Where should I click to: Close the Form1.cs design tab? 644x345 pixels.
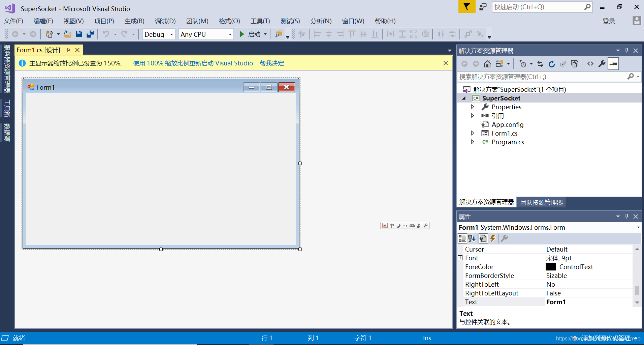point(77,50)
